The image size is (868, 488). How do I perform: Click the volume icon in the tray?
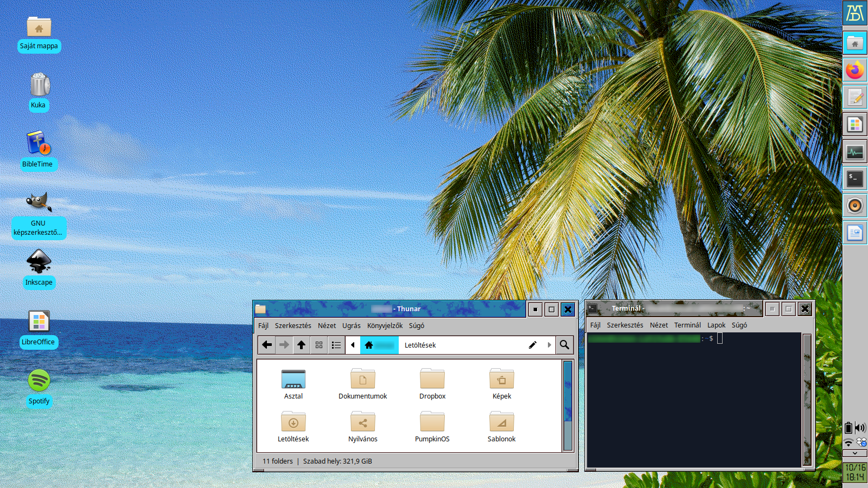pyautogui.click(x=860, y=428)
